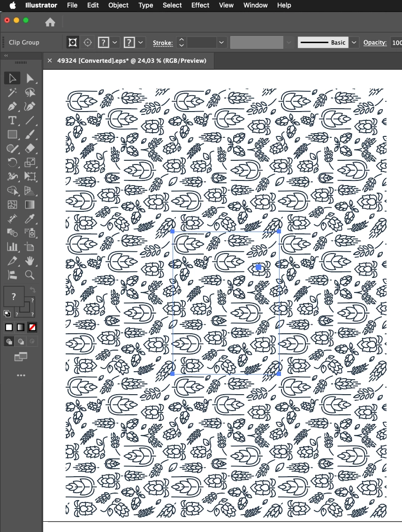Activate the Artboard tool
Screen dimensions: 402x532
pos(30,247)
